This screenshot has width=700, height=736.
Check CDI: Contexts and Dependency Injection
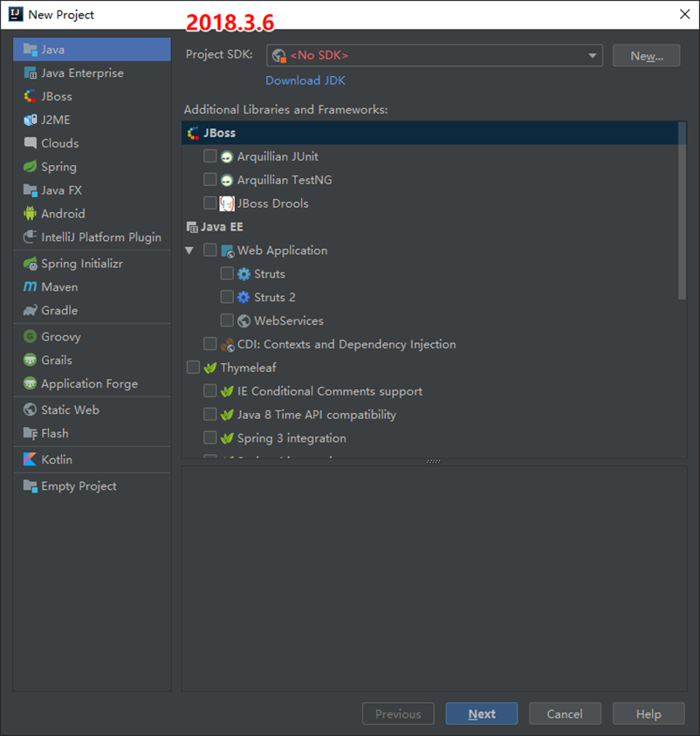(209, 344)
